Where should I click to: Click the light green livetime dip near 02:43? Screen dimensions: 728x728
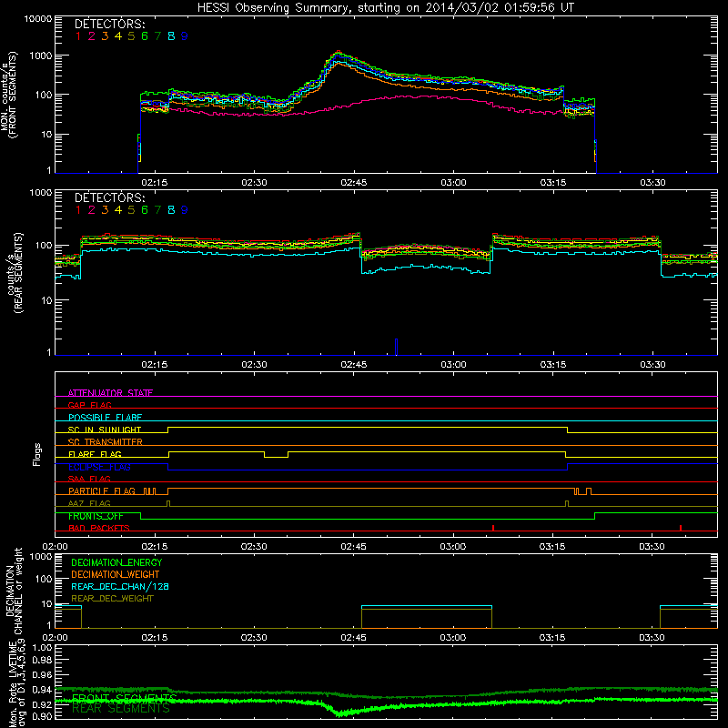point(340,713)
